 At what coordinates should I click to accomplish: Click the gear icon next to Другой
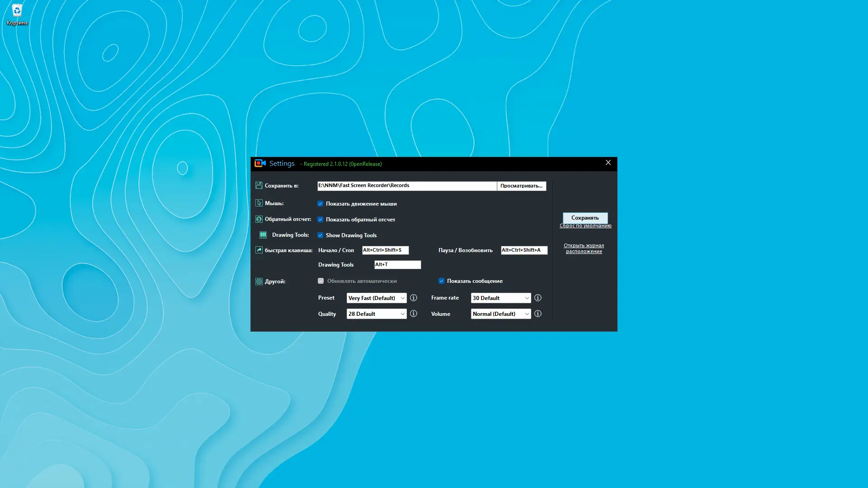tap(259, 281)
